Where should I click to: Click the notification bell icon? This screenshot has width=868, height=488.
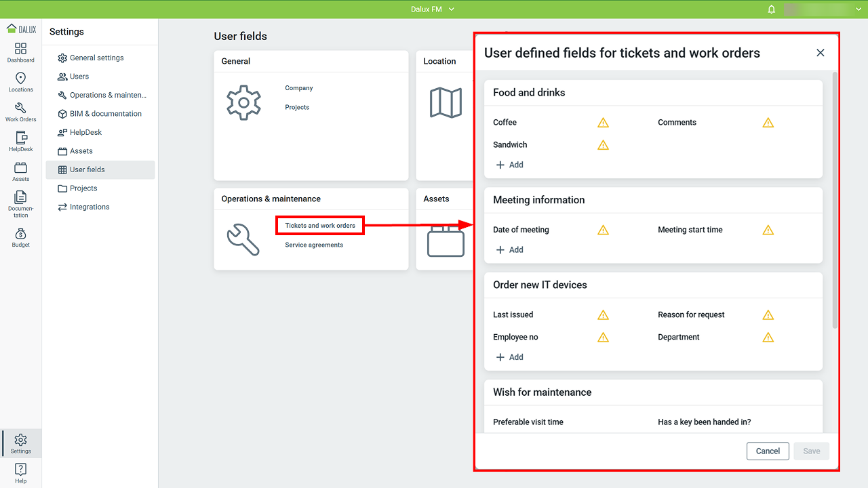[771, 9]
